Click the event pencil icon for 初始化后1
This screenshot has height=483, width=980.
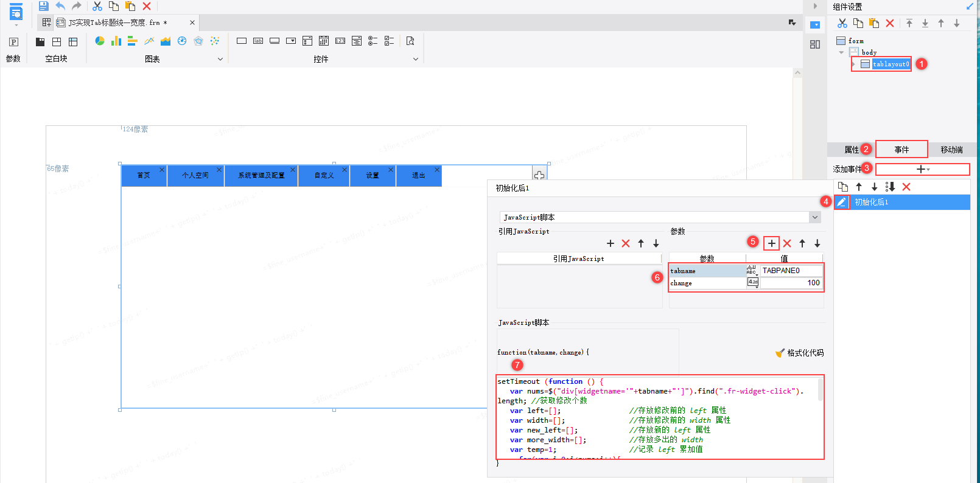[x=841, y=202]
